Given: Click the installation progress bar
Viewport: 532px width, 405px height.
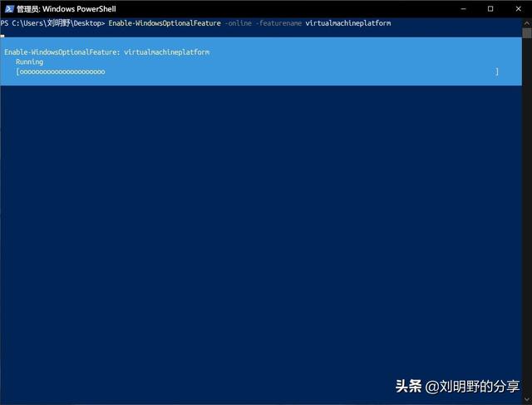Looking at the screenshot, I should (257, 72).
